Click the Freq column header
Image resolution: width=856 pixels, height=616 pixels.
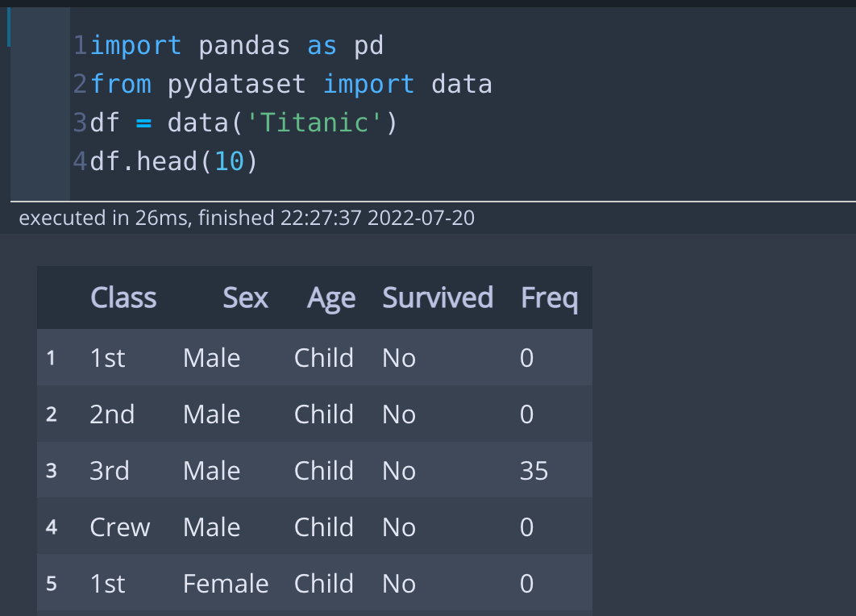pos(550,298)
